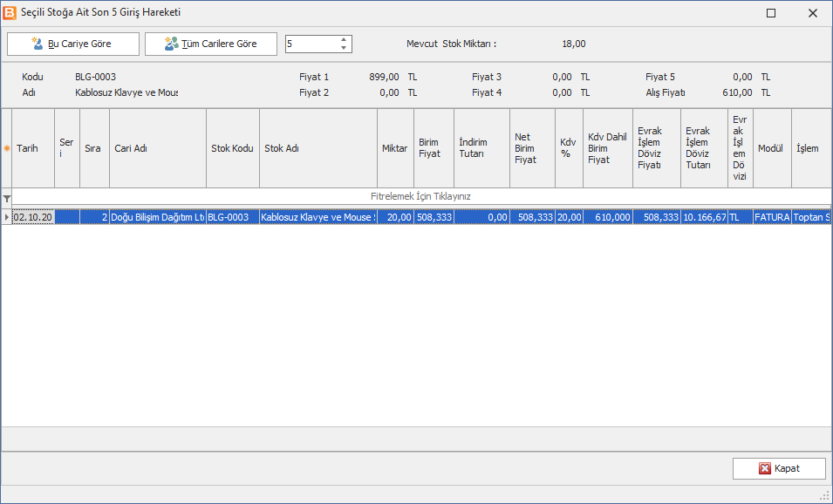Focus the record count field showing 5
This screenshot has width=833, height=504.
pos(311,44)
